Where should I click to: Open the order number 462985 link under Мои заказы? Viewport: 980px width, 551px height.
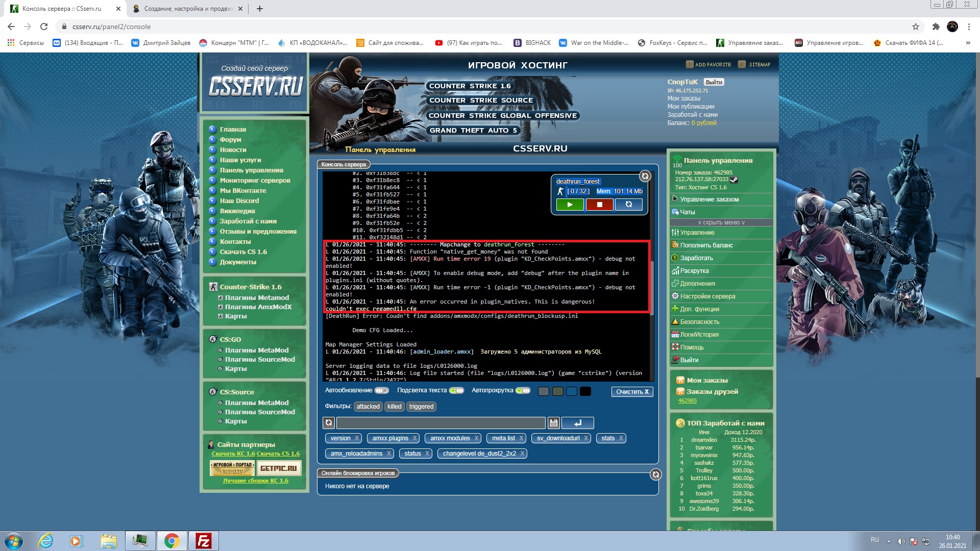(x=687, y=401)
